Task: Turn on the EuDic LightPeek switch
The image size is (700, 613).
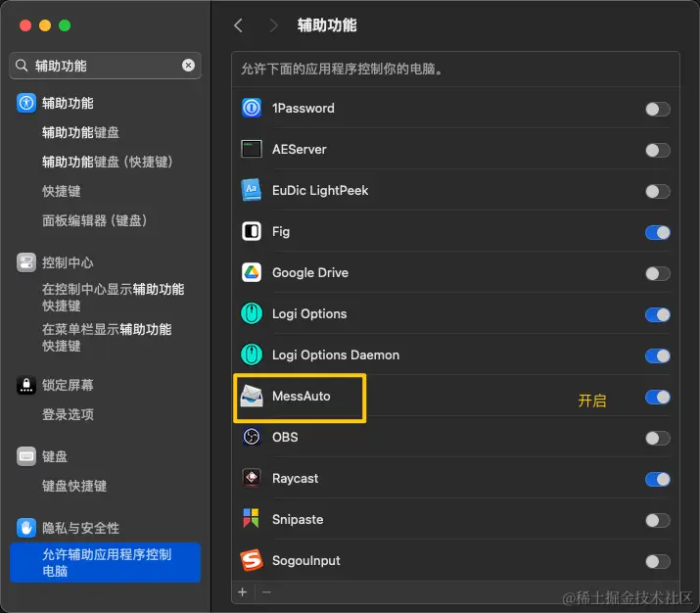Action: click(658, 191)
